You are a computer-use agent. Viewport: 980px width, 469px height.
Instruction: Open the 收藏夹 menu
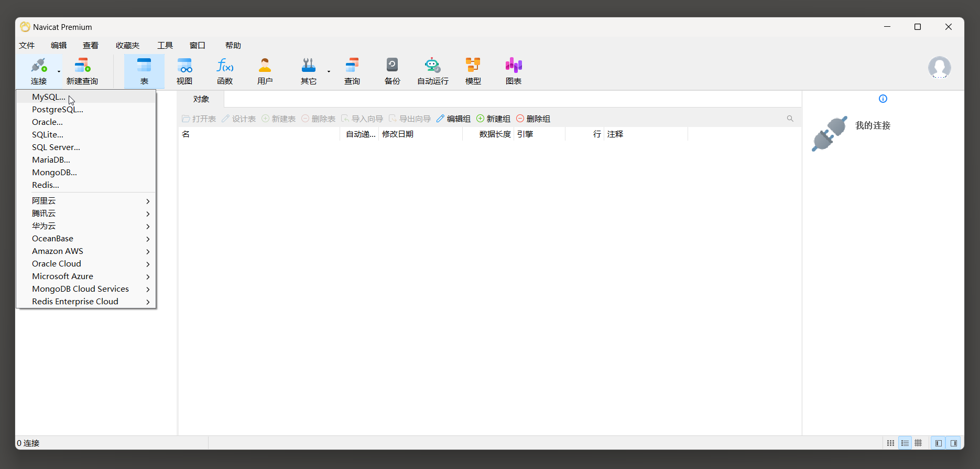coord(128,46)
